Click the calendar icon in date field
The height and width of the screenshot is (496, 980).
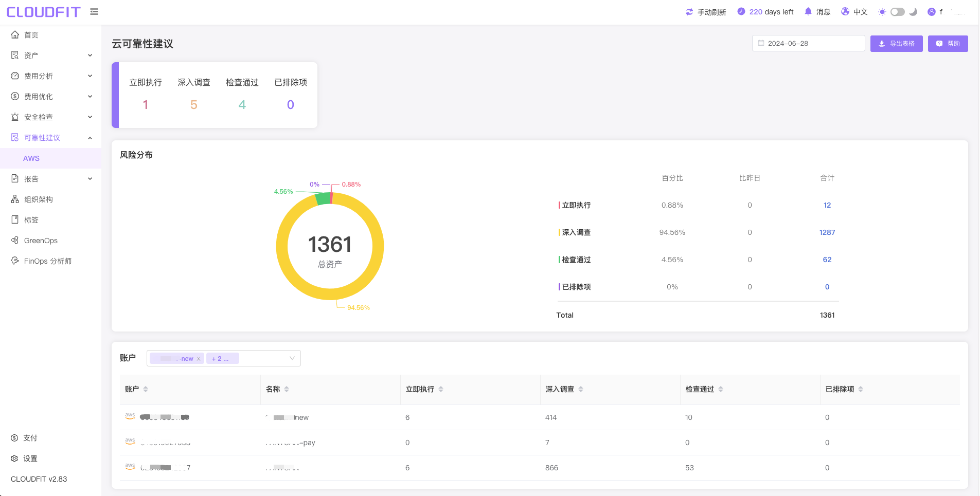point(761,43)
